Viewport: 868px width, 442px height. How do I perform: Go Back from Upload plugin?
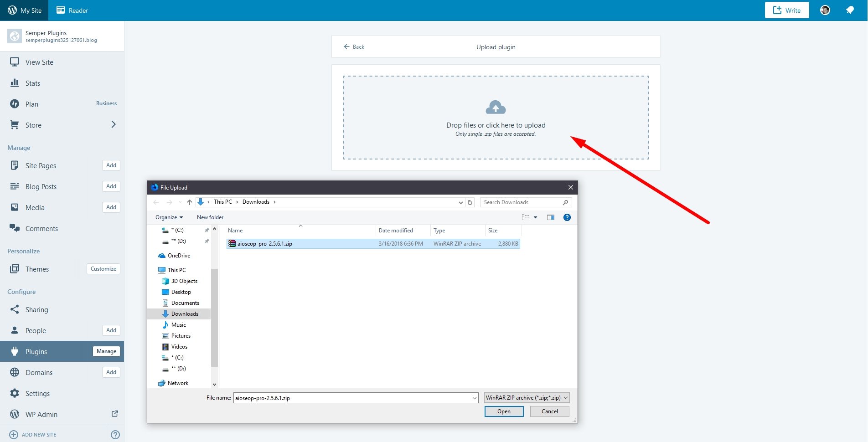[x=354, y=46]
